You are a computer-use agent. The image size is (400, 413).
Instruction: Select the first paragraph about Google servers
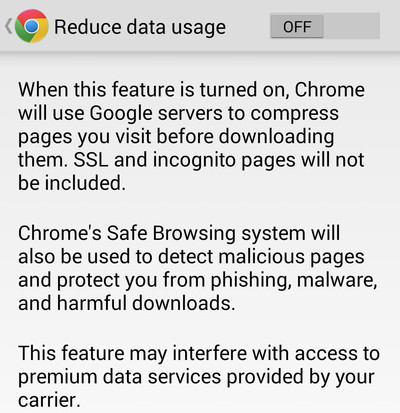click(x=191, y=136)
